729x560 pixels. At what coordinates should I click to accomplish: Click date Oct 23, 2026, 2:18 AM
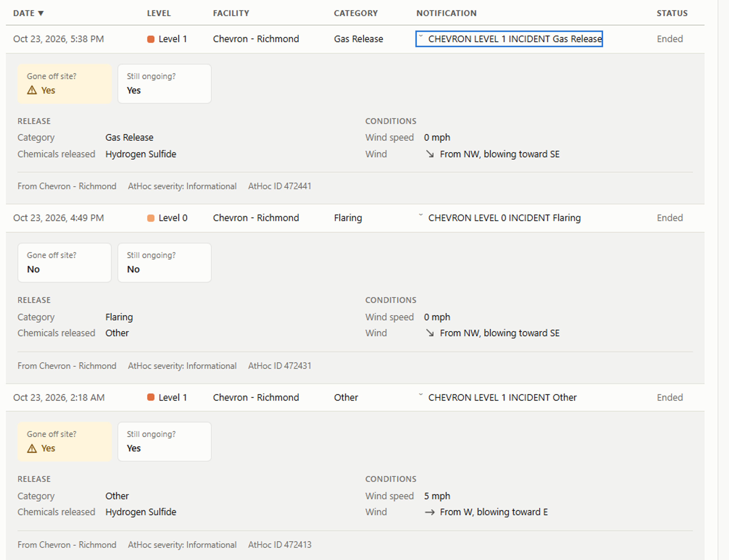coord(59,397)
